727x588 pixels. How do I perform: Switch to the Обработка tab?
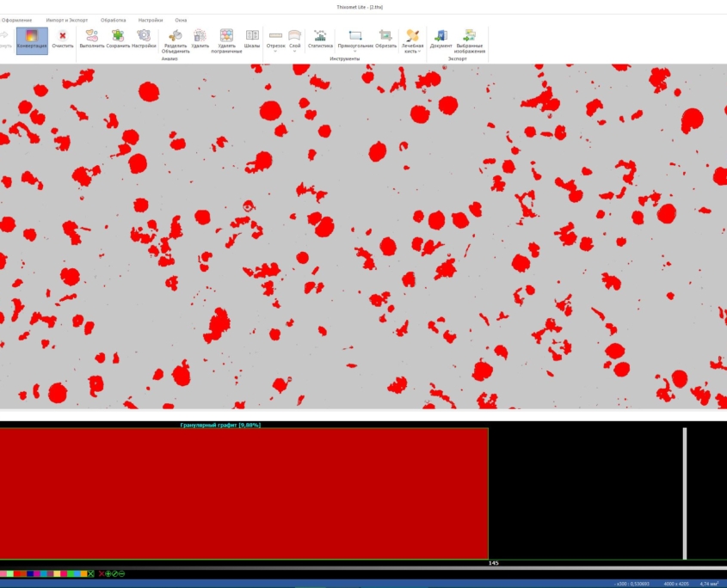click(x=113, y=20)
